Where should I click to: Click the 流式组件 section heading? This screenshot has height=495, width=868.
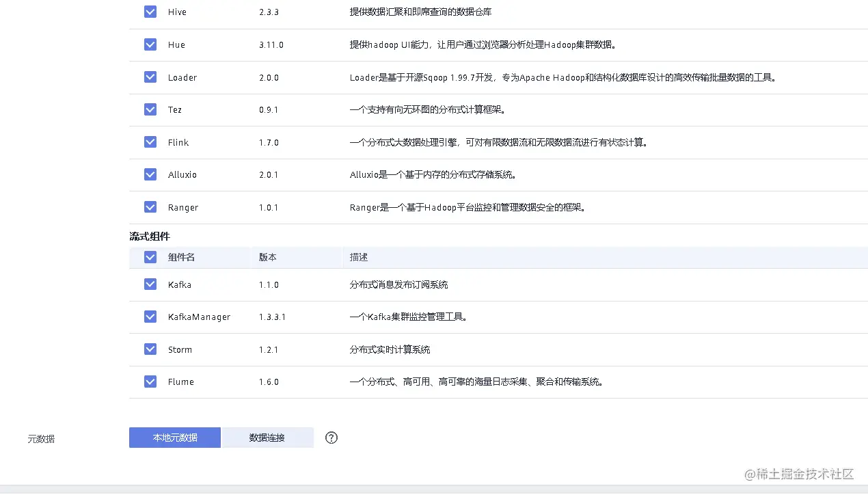point(150,236)
